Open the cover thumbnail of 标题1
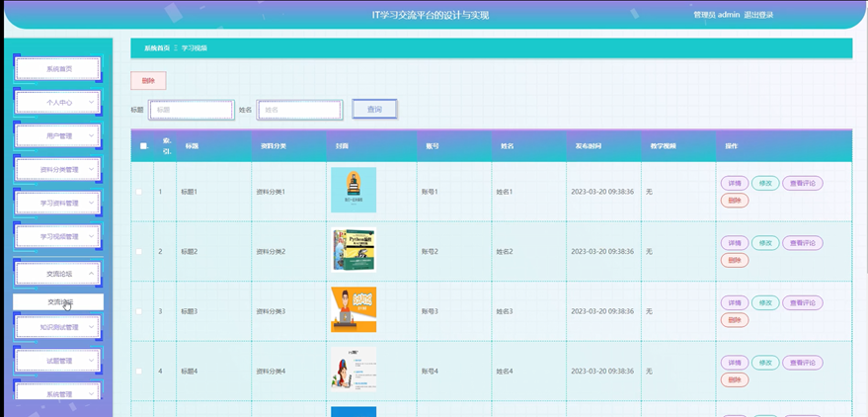The width and height of the screenshot is (868, 417). click(x=354, y=190)
